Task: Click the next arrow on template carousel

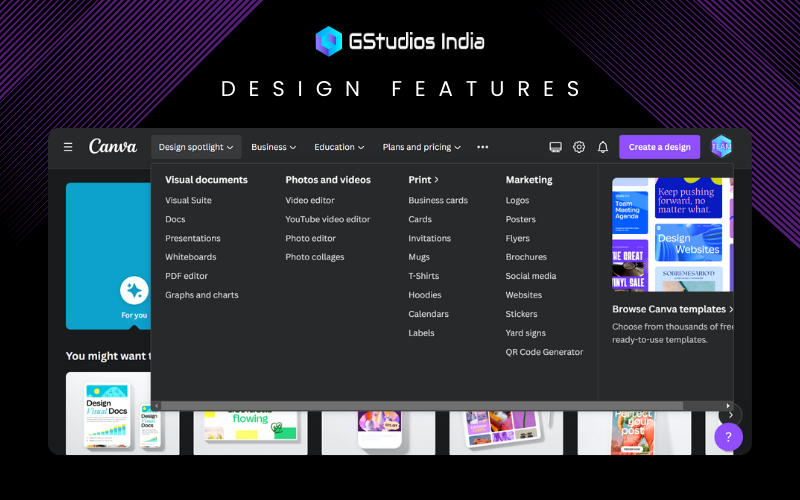Action: pyautogui.click(x=731, y=415)
